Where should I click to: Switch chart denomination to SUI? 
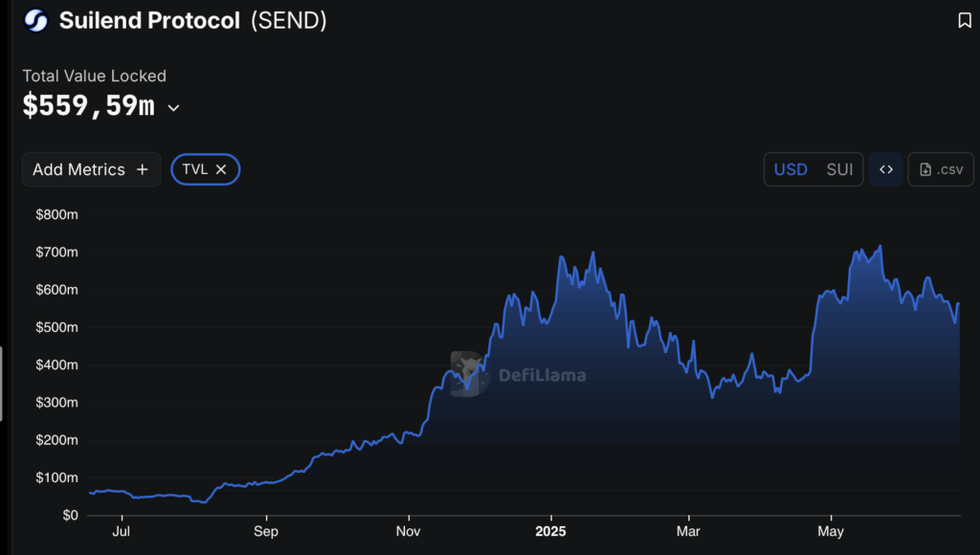[839, 169]
